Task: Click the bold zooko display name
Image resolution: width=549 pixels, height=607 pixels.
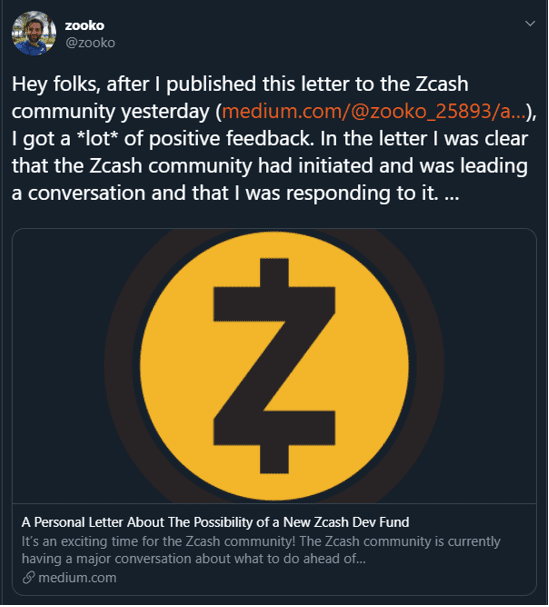Action: coord(84,26)
